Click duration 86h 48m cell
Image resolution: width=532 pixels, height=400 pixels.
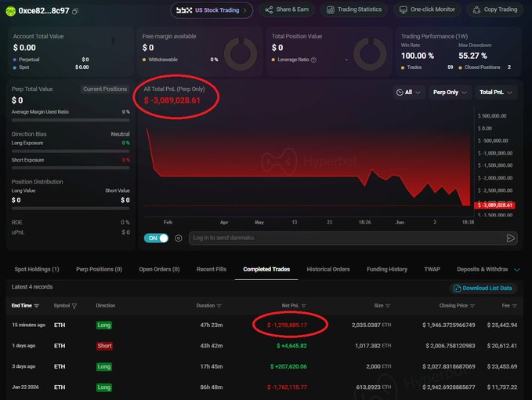click(x=212, y=387)
